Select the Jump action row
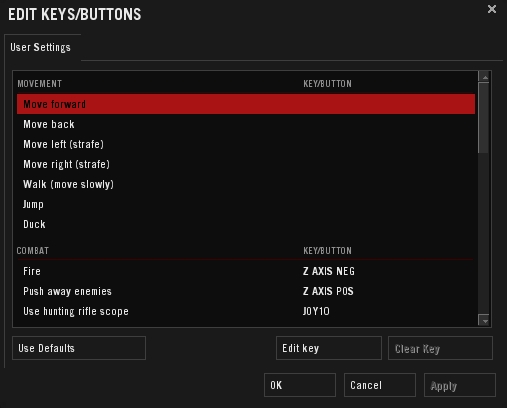507x408 pixels. [x=246, y=204]
